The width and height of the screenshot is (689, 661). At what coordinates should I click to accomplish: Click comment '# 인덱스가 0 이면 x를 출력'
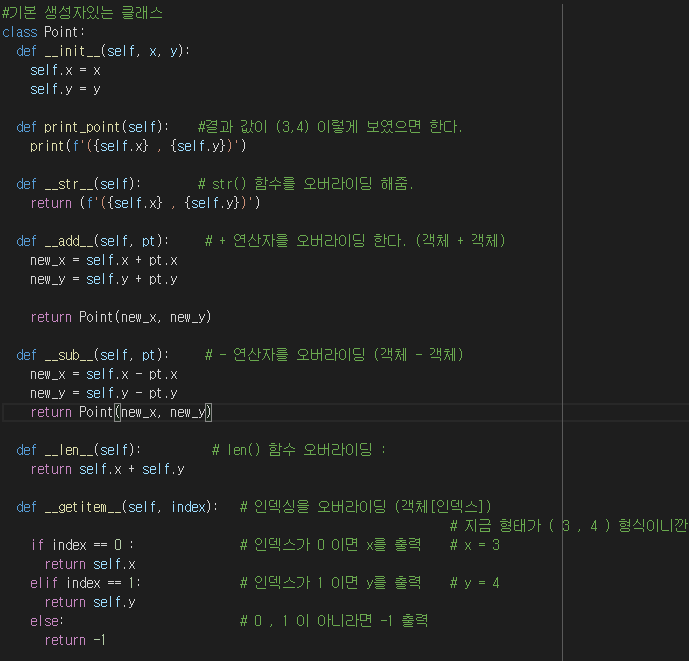click(330, 545)
